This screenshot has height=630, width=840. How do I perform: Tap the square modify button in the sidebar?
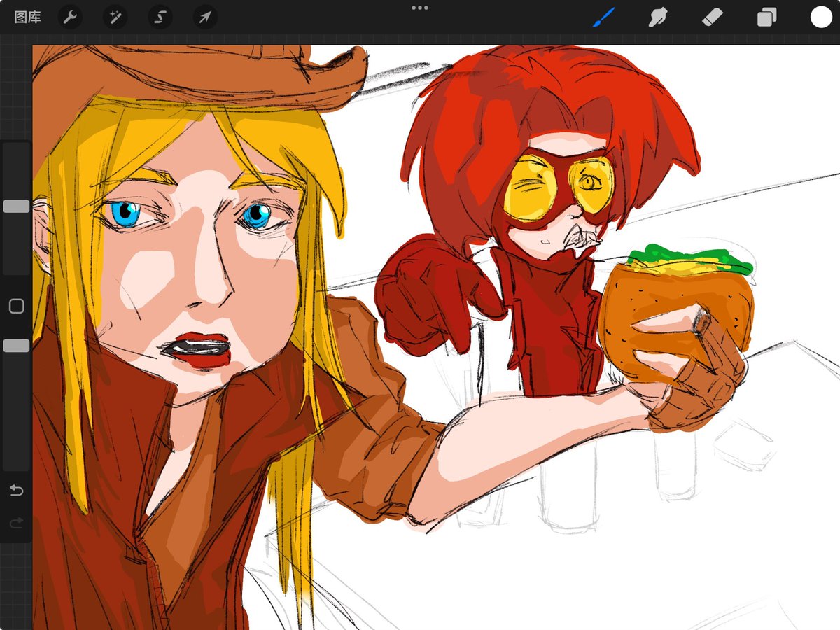coord(16,306)
